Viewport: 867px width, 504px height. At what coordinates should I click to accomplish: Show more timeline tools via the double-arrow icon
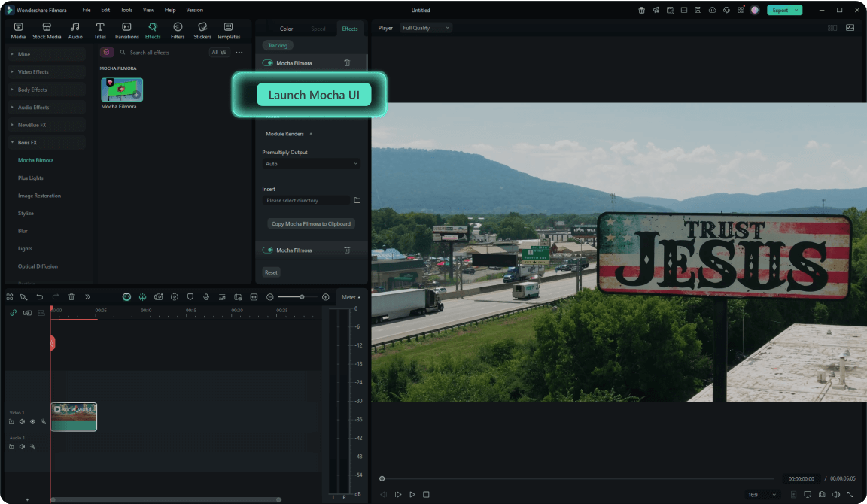pyautogui.click(x=87, y=297)
